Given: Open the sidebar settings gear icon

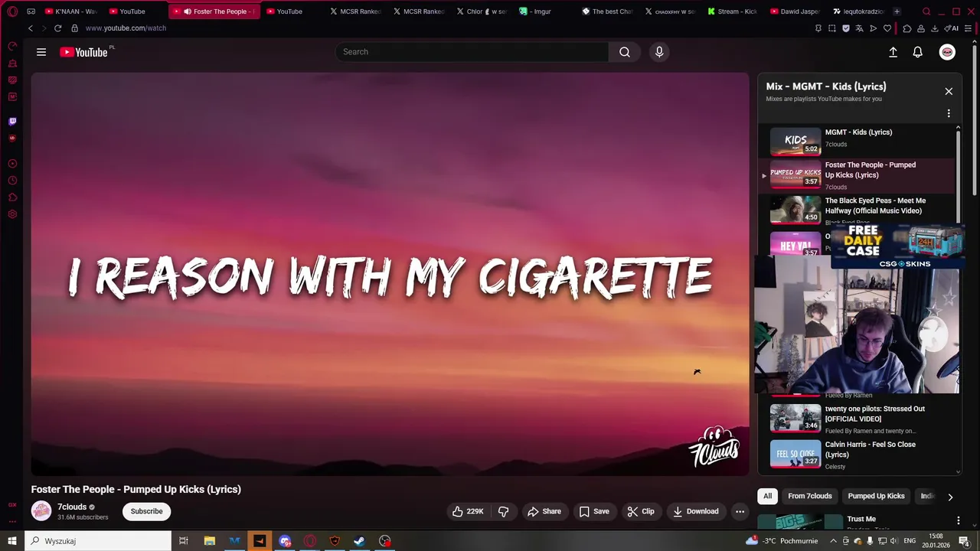Looking at the screenshot, I should tap(12, 214).
